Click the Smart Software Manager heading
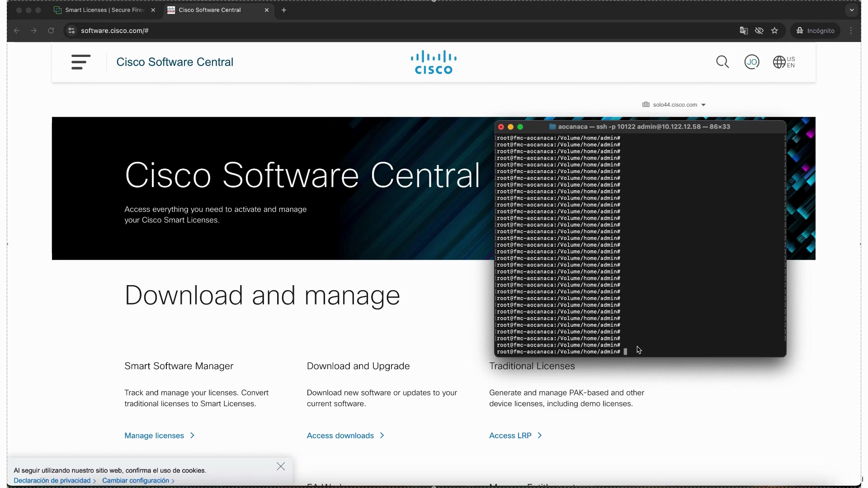The width and height of the screenshot is (868, 488). point(179,366)
